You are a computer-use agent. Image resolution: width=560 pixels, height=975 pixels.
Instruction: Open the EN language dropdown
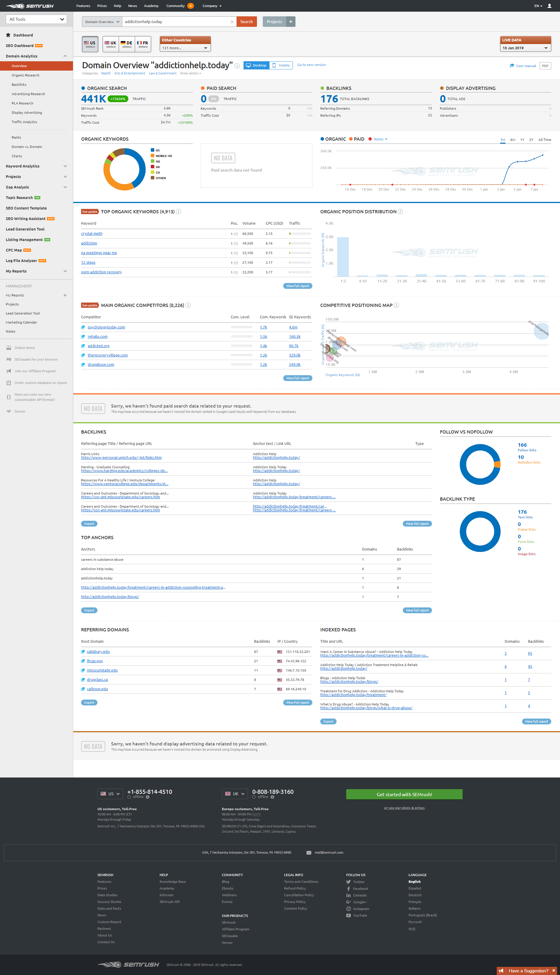click(x=538, y=6)
